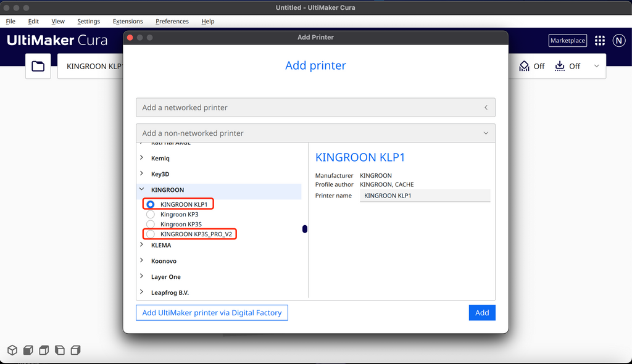Open the Settings menu
632x364 pixels.
click(89, 22)
